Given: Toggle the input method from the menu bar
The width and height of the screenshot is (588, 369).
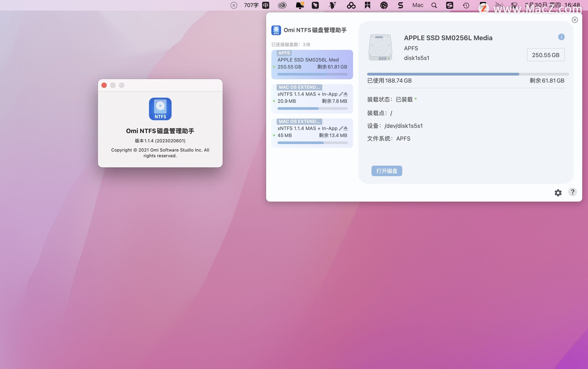Looking at the screenshot, I should point(265,5).
